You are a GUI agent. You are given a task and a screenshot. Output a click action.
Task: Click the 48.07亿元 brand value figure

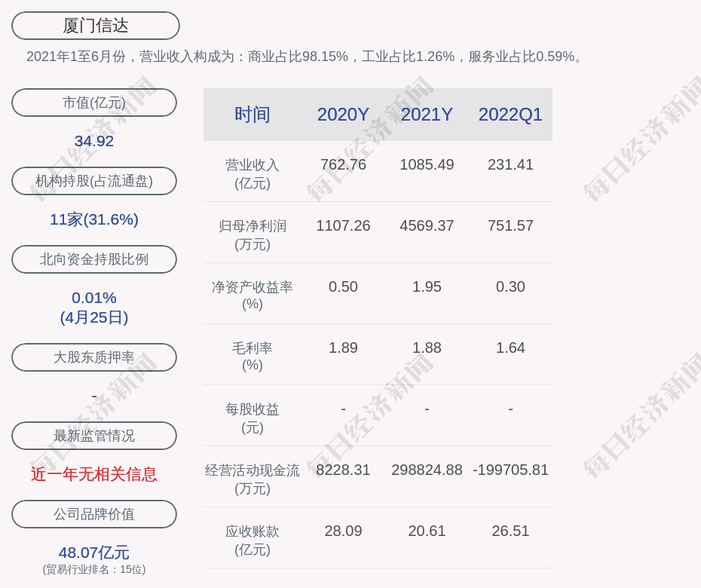click(x=94, y=553)
